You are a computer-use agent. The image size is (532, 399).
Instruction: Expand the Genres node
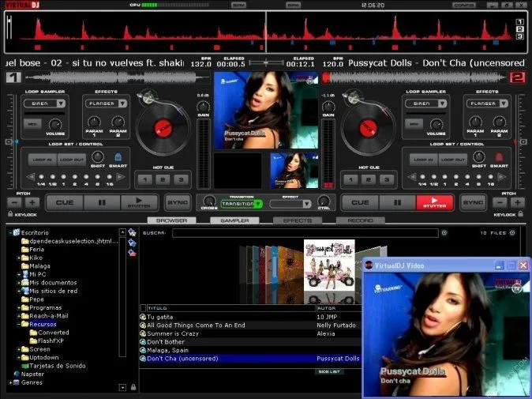10,382
